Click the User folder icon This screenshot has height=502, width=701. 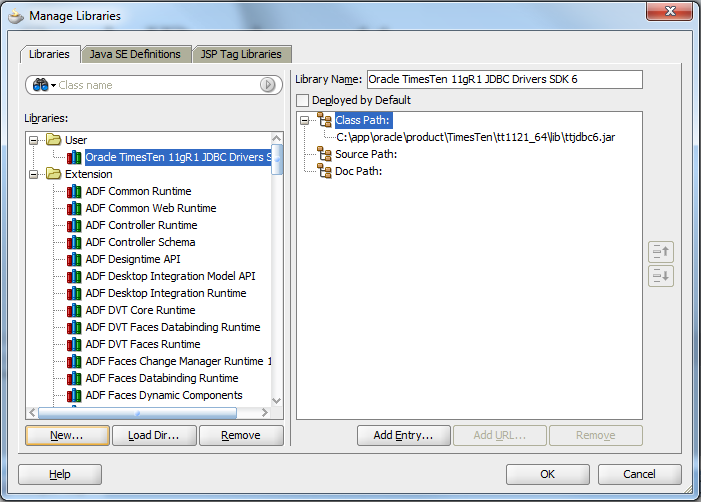54,139
